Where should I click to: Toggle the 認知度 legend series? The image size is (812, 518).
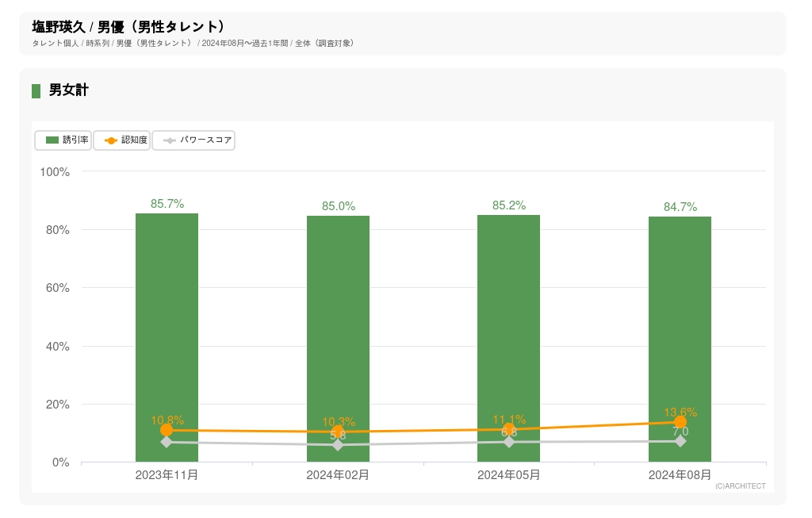pyautogui.click(x=122, y=140)
